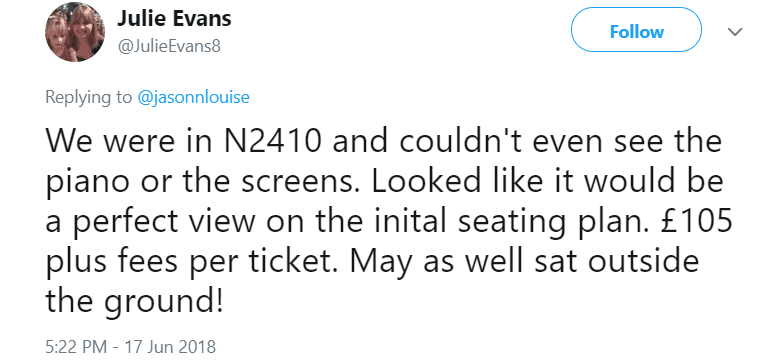Expand the tweet options chevron
The height and width of the screenshot is (362, 777).
(734, 32)
